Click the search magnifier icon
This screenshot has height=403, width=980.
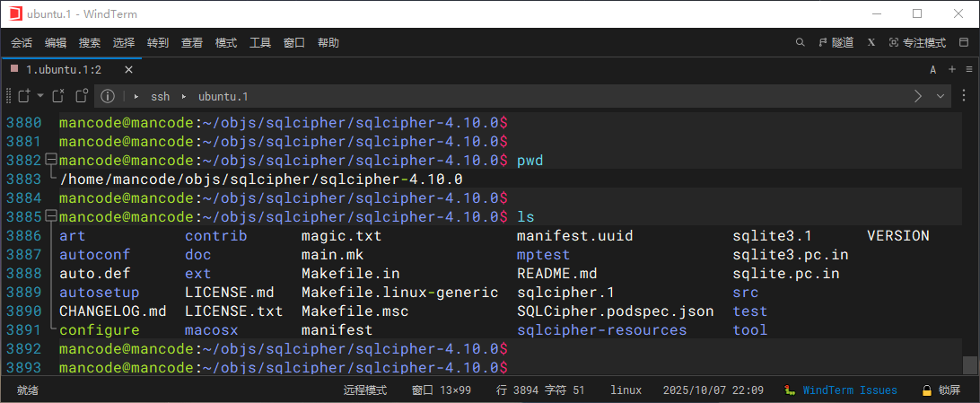click(801, 42)
